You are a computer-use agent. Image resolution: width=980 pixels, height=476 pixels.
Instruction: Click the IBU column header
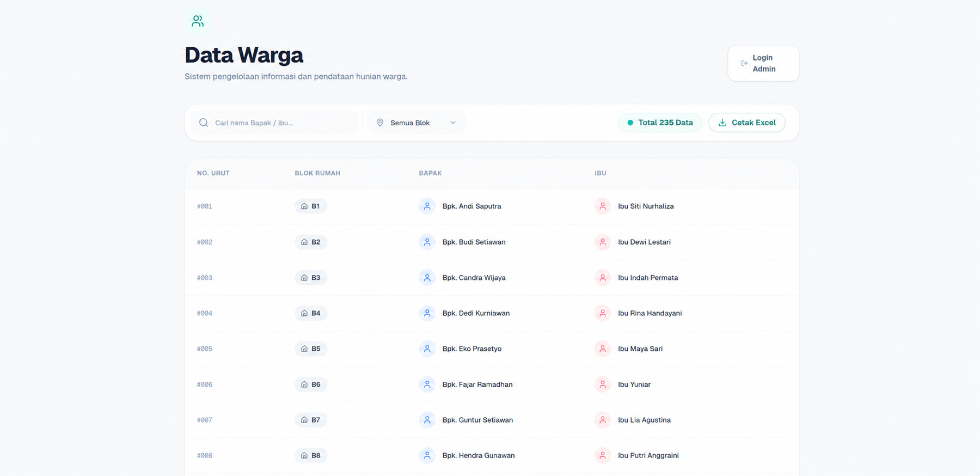(x=601, y=173)
